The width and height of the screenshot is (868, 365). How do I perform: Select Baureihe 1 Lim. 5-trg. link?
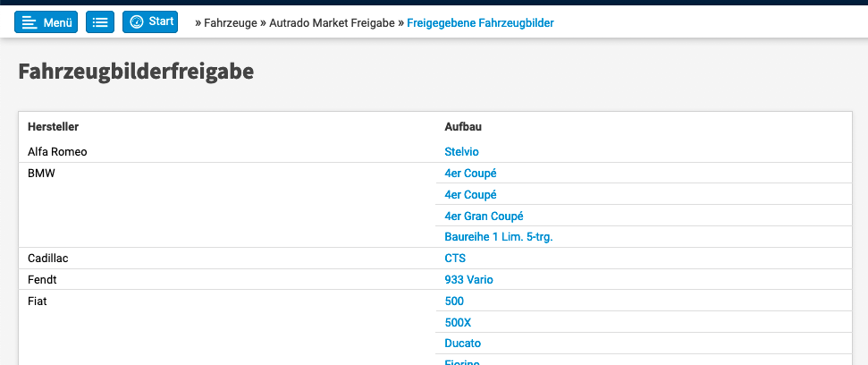coord(505,237)
